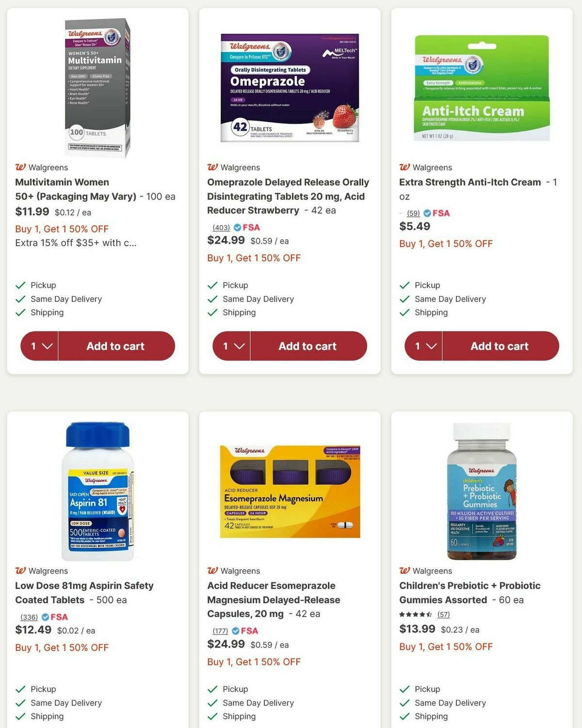Select the Pickup availability check under Multivitamin Women

click(20, 285)
